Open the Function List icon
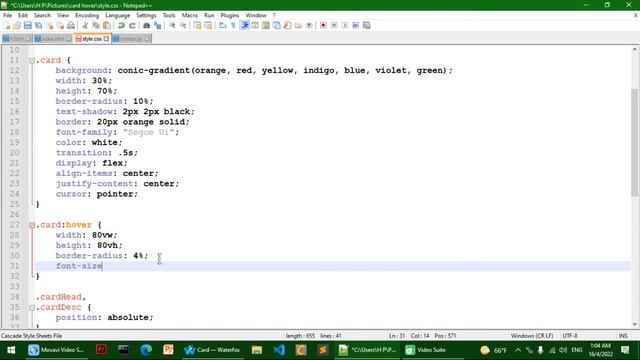This screenshot has height=360, width=640. (287, 25)
